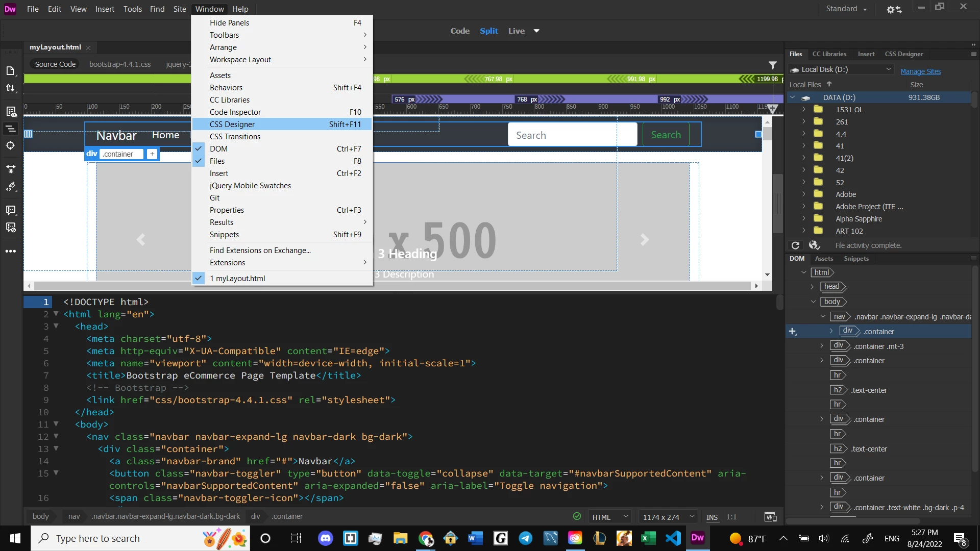Click the filter icon above the media query bar

click(x=772, y=65)
